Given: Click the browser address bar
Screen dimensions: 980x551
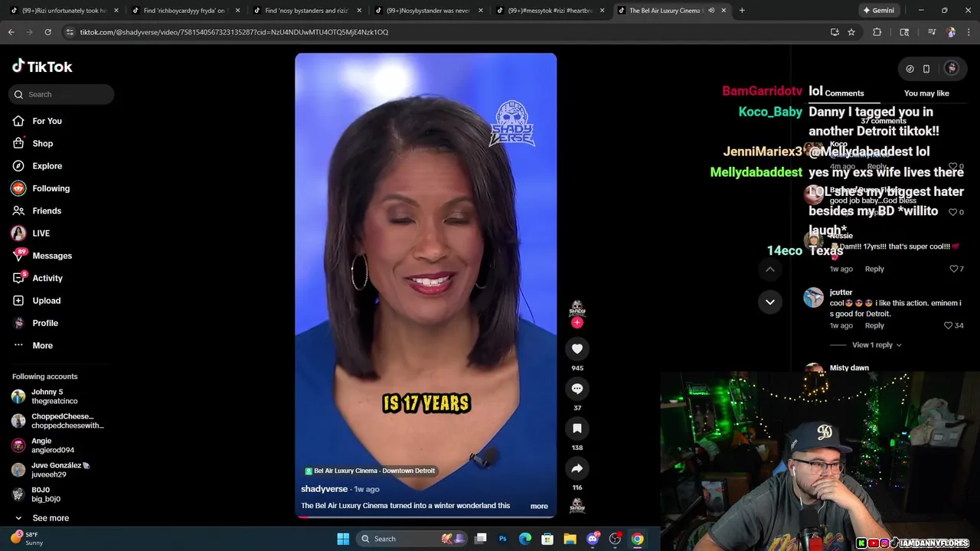Looking at the screenshot, I should (444, 32).
